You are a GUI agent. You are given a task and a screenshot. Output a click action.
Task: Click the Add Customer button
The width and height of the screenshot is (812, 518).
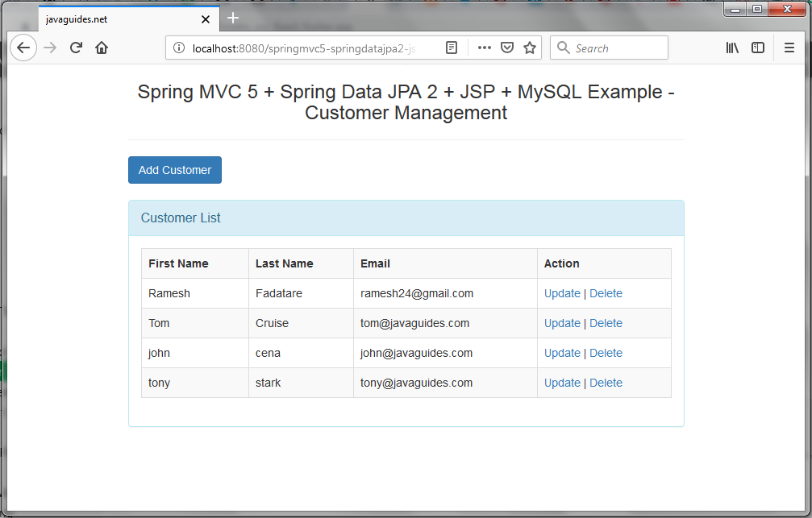[175, 170]
